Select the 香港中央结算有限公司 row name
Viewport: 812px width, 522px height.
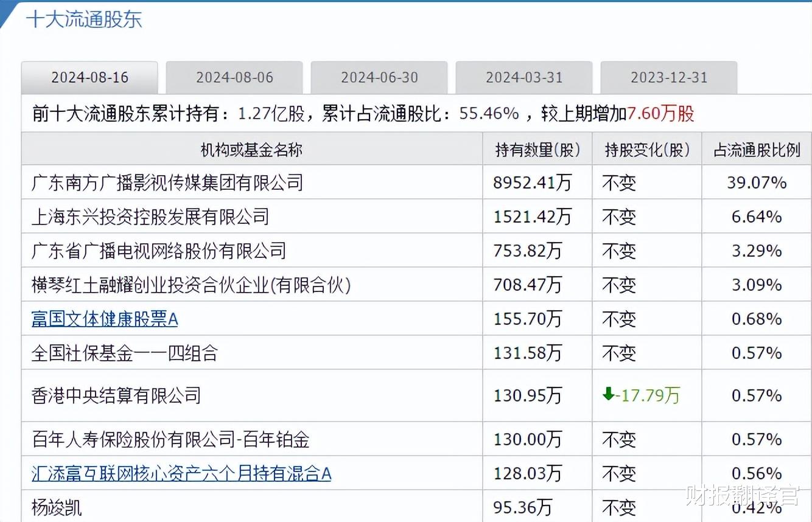[116, 395]
